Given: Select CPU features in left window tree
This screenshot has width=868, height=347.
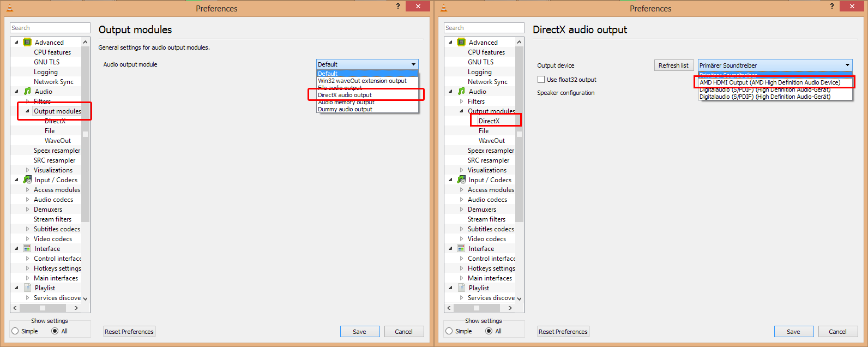Looking at the screenshot, I should (x=52, y=52).
